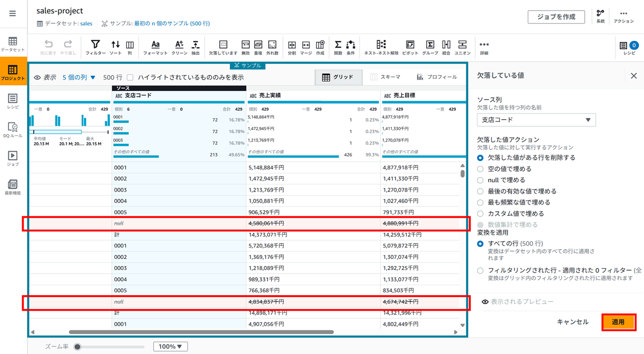
Task: Select カスタム値で埋める option
Action: point(480,214)
